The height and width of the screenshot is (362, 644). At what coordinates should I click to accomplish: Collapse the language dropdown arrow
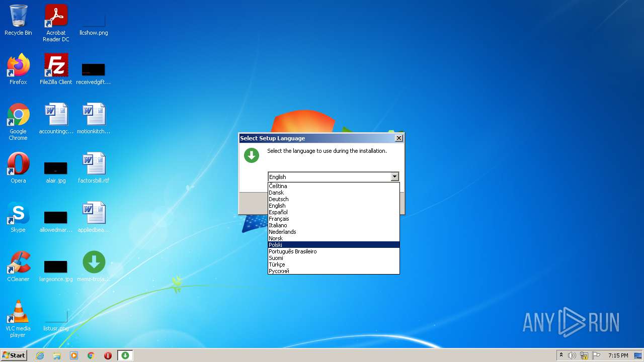click(x=394, y=176)
